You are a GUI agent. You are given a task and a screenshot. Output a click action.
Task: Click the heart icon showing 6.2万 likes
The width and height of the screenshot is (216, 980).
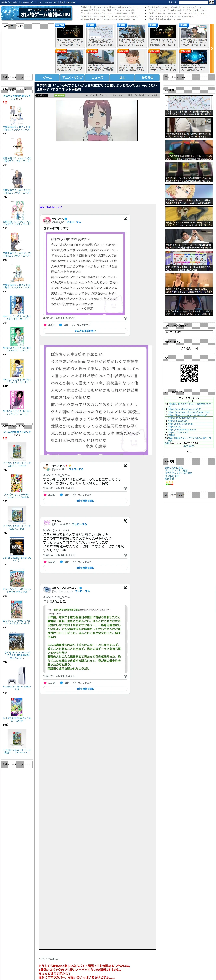(x=45, y=325)
